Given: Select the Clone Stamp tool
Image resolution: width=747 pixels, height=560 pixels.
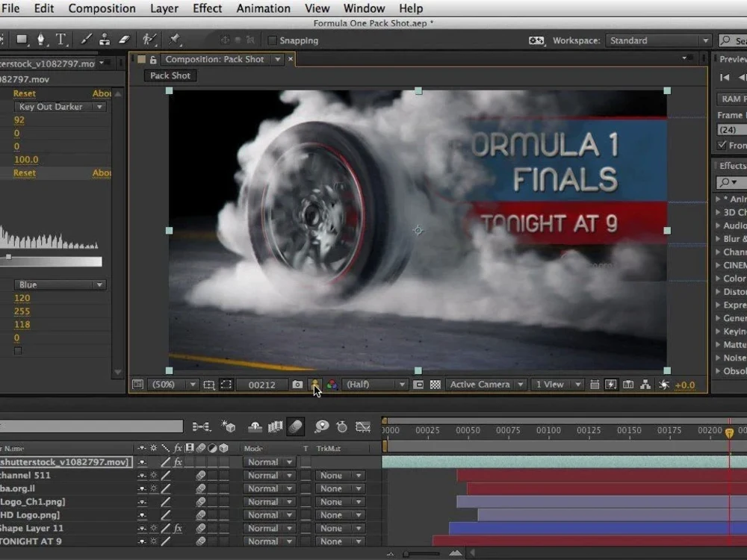Looking at the screenshot, I should pyautogui.click(x=105, y=40).
